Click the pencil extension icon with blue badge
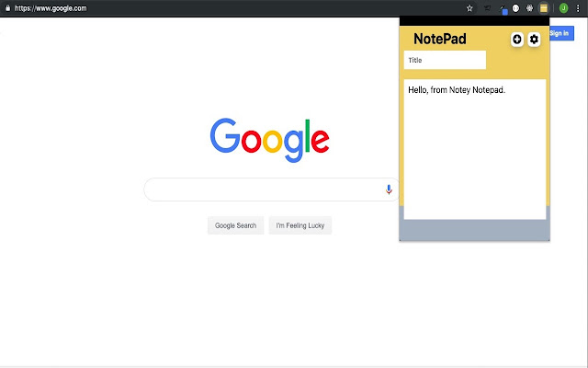 (x=503, y=9)
